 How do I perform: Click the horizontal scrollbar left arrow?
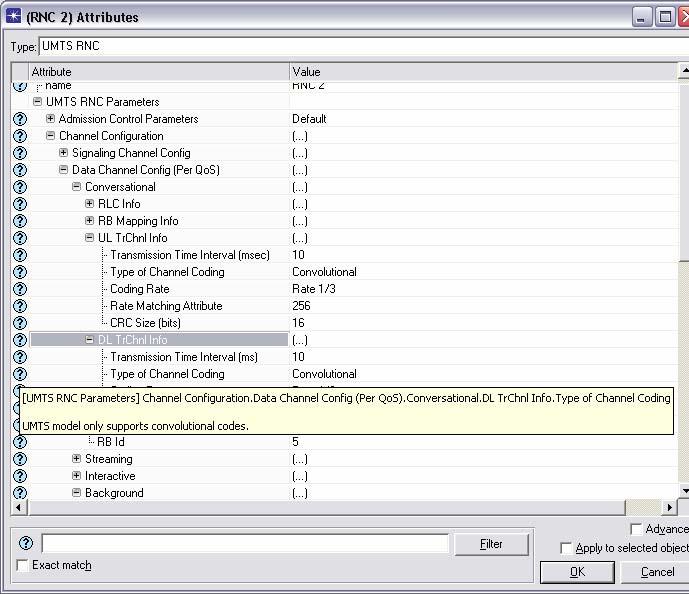pyautogui.click(x=18, y=507)
